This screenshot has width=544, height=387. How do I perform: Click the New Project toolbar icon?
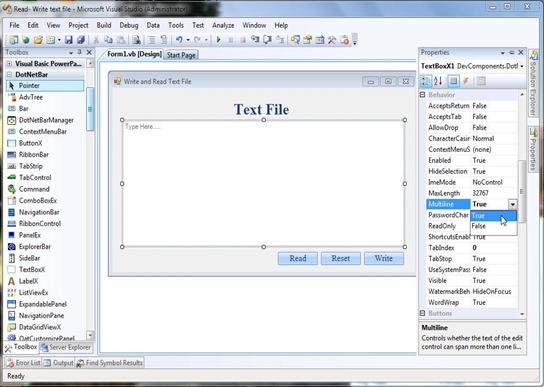(x=14, y=40)
